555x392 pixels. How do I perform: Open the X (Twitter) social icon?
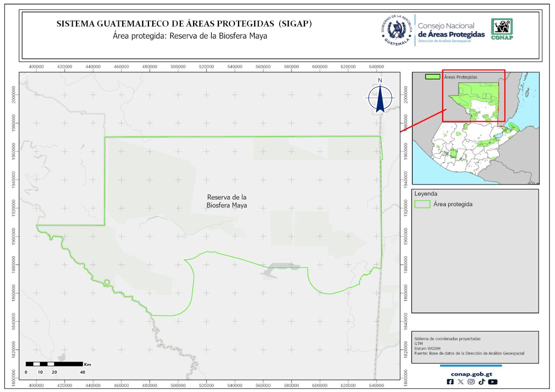[x=460, y=382]
